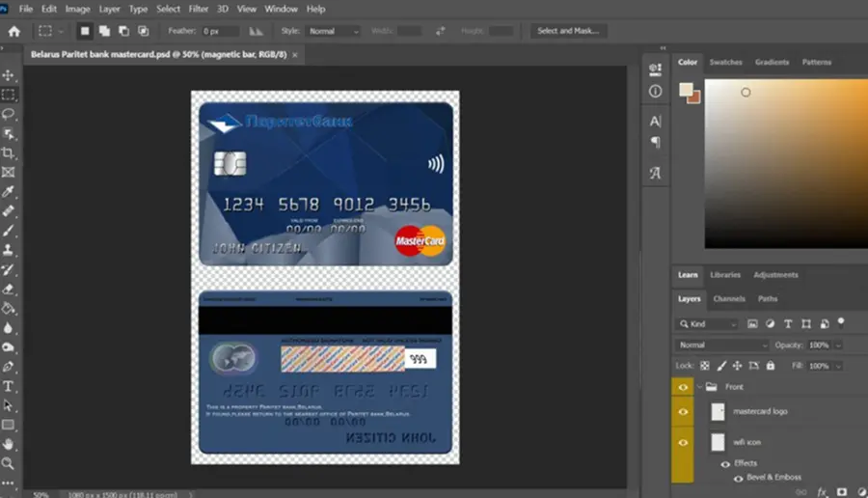Screen dimensions: 868x498
Task: Select the Zoom tool
Action: 9,463
